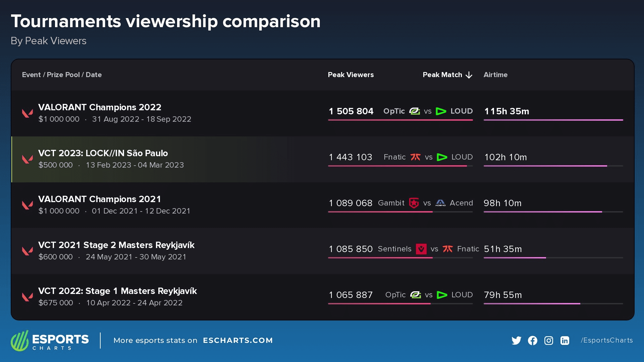Open ESCHARTS.COM link

pos(237,341)
